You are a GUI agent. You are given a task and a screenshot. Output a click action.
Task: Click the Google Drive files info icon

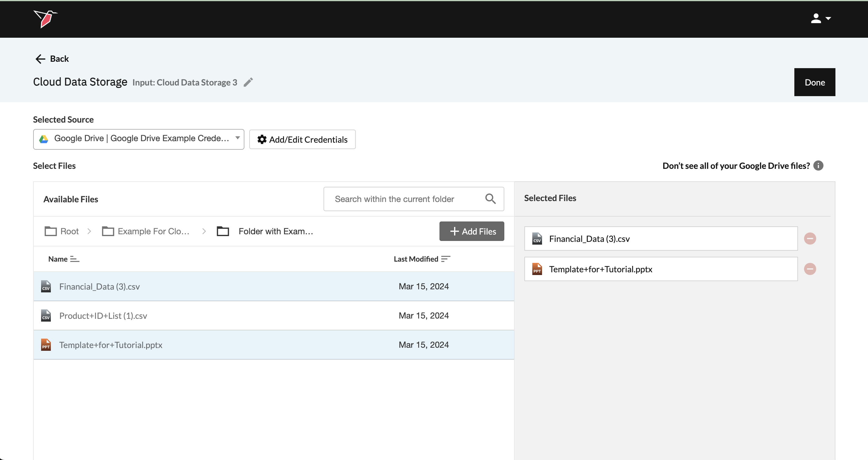point(818,166)
